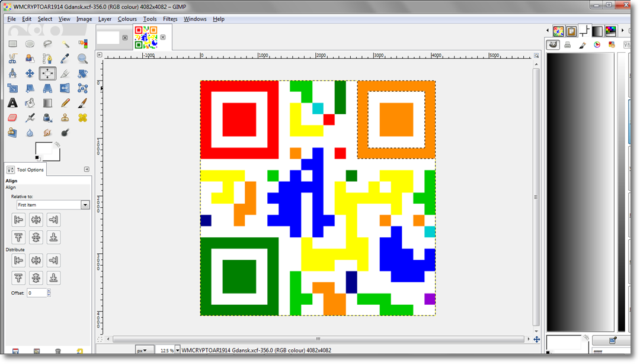This screenshot has width=640, height=364.
Task: Select the Paths tool
Action: [x=47, y=59]
